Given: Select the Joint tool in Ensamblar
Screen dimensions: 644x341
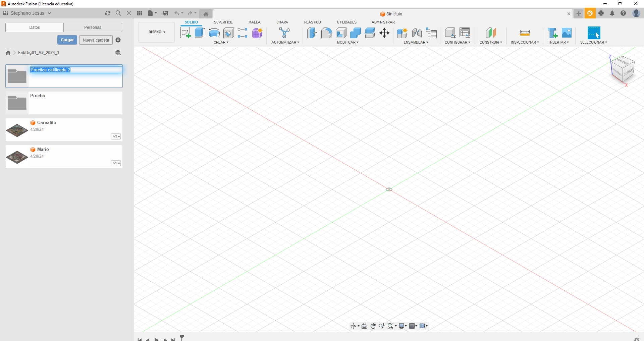Looking at the screenshot, I should [417, 33].
